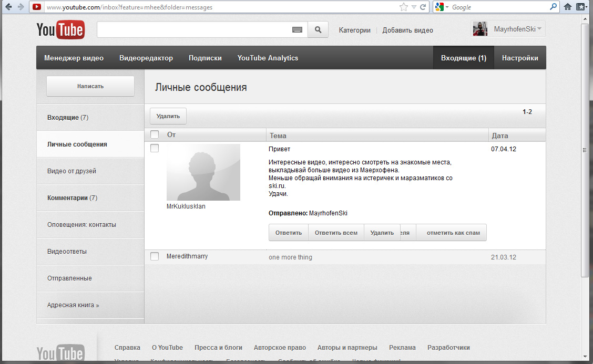The width and height of the screenshot is (593, 364).
Task: Open the Разработчики footer link
Action: [448, 348]
